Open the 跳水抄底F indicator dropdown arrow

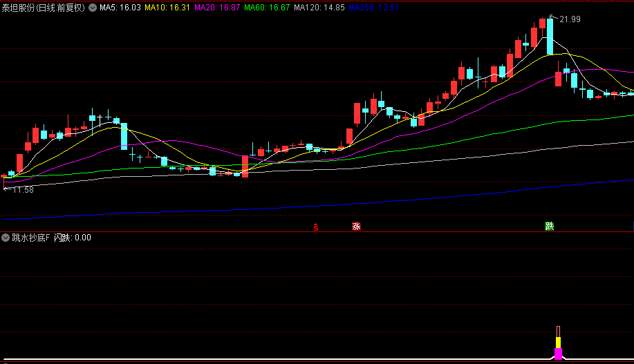tap(6, 238)
